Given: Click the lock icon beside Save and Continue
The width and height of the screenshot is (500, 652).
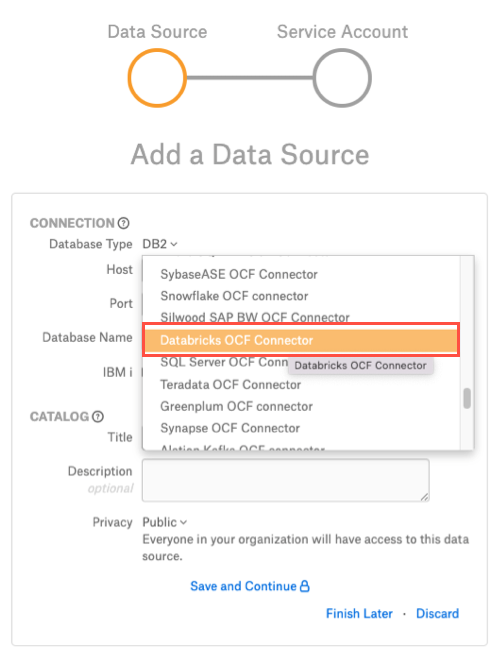Looking at the screenshot, I should pos(305,586).
